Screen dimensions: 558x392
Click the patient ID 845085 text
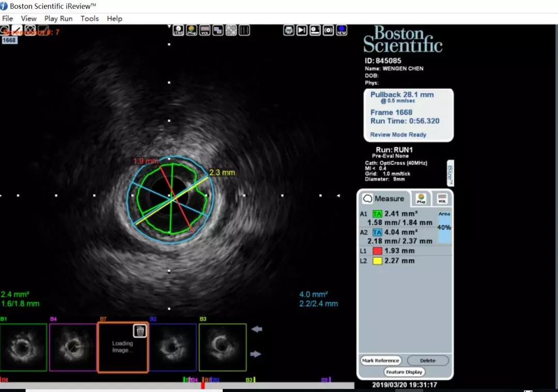pyautogui.click(x=383, y=61)
